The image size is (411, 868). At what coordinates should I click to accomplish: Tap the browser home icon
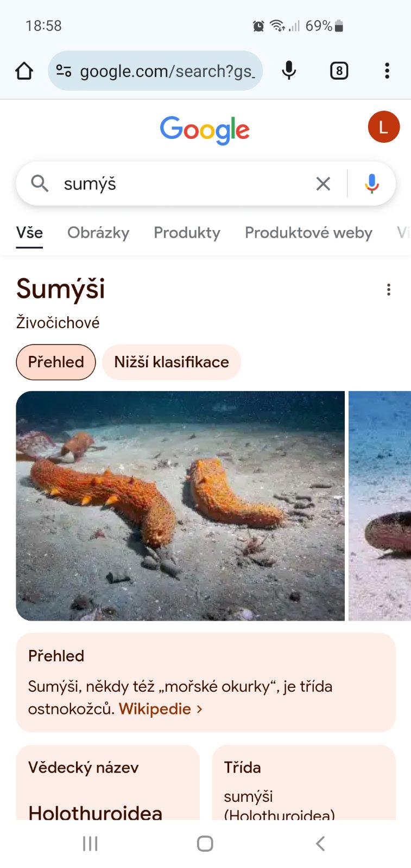pyautogui.click(x=24, y=71)
